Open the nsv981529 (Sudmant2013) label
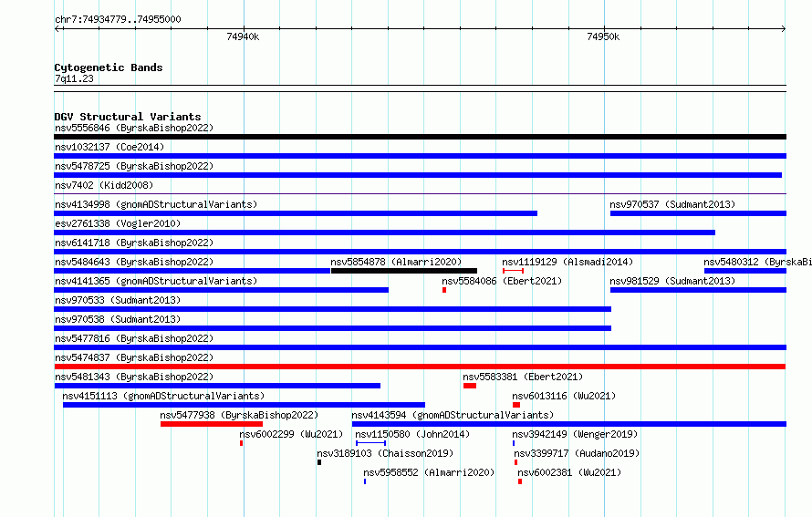Viewport: 812px width, 517px height. tap(672, 281)
